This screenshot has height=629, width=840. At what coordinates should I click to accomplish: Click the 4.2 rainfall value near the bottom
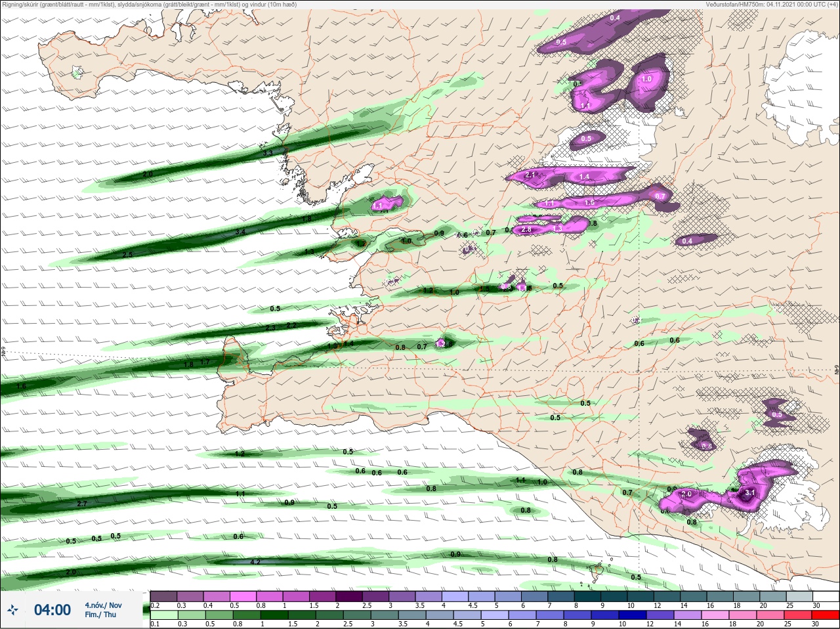point(256,562)
